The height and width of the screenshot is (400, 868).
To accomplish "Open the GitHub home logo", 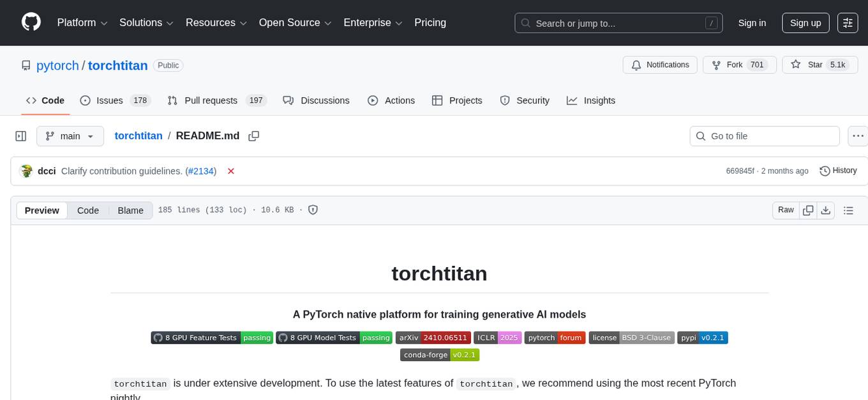I will click(x=31, y=22).
